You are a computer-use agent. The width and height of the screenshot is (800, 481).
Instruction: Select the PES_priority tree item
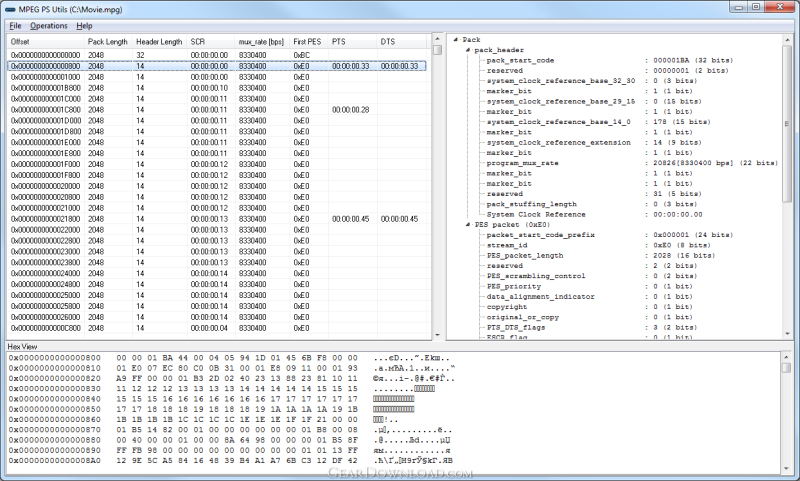(x=514, y=286)
